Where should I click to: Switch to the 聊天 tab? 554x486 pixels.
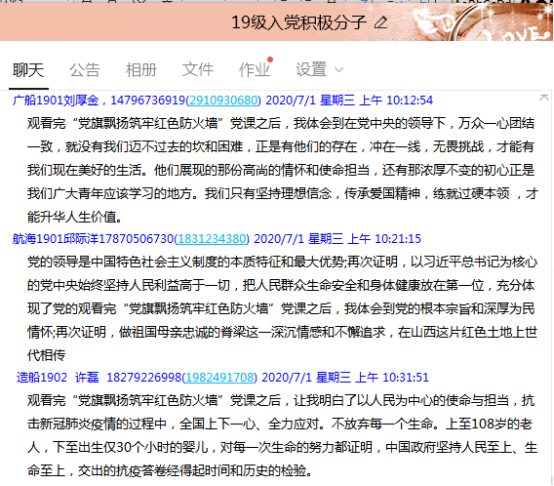tap(28, 70)
